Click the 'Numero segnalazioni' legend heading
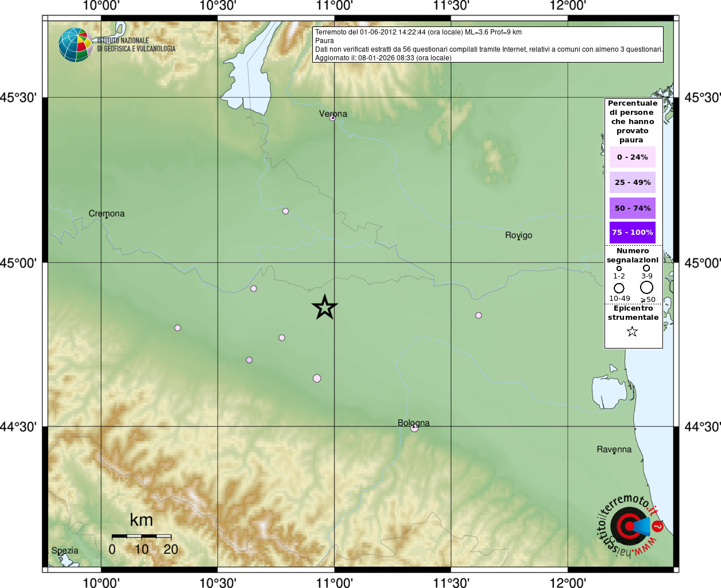 click(x=633, y=256)
